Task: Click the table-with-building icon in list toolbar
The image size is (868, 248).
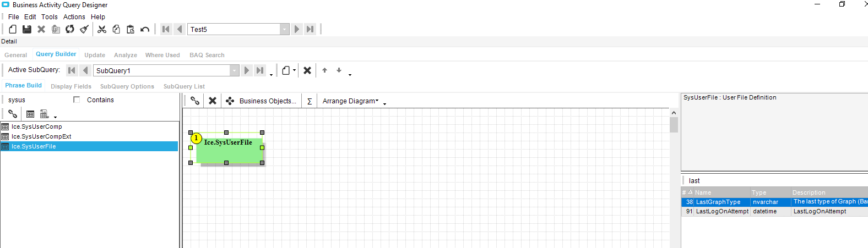Action: coord(45,114)
